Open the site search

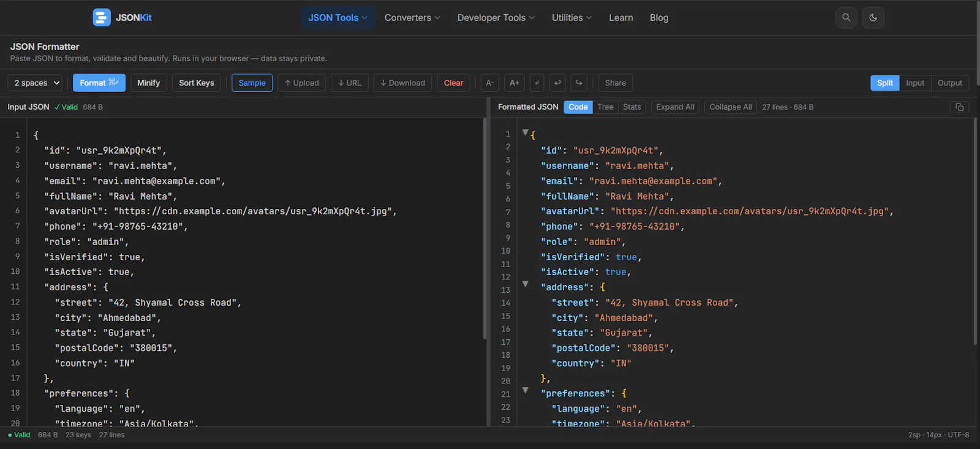(x=846, y=17)
